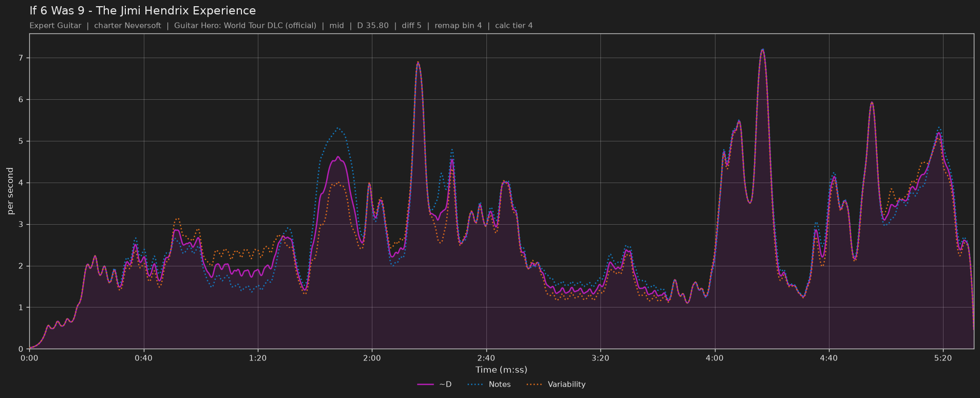The width and height of the screenshot is (980, 398).
Task: Click the 'Time (m:ss)' x-axis label
Action: pos(501,370)
